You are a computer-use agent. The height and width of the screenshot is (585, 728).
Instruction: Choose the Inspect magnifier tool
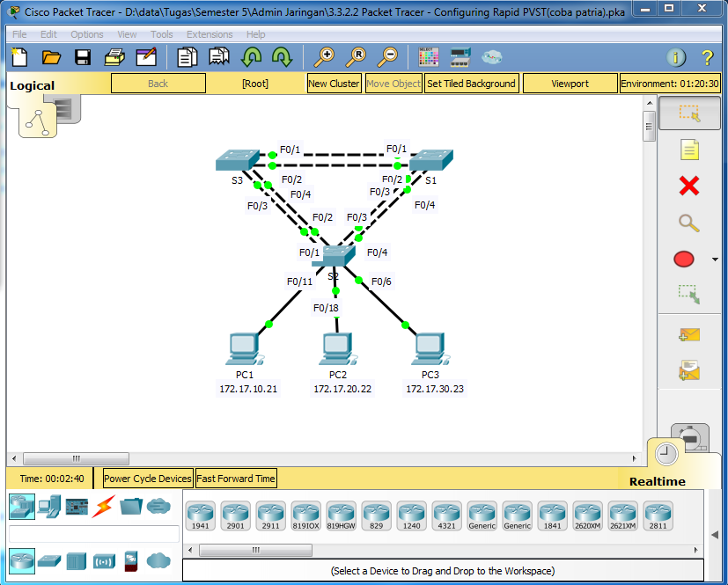tap(689, 223)
